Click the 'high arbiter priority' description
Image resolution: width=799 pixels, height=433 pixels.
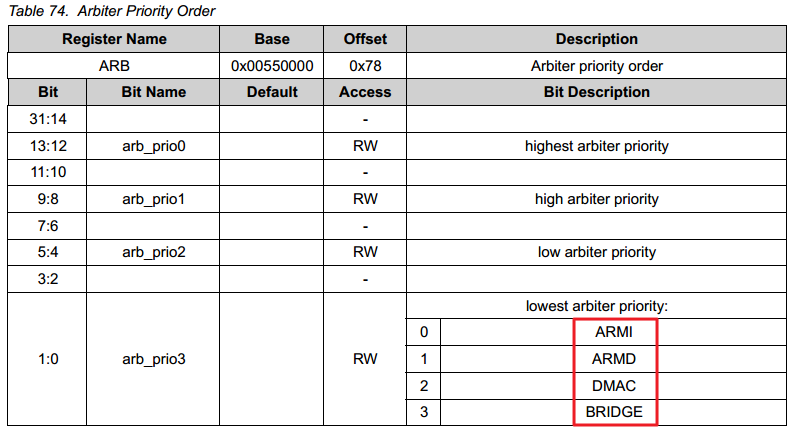click(x=596, y=199)
